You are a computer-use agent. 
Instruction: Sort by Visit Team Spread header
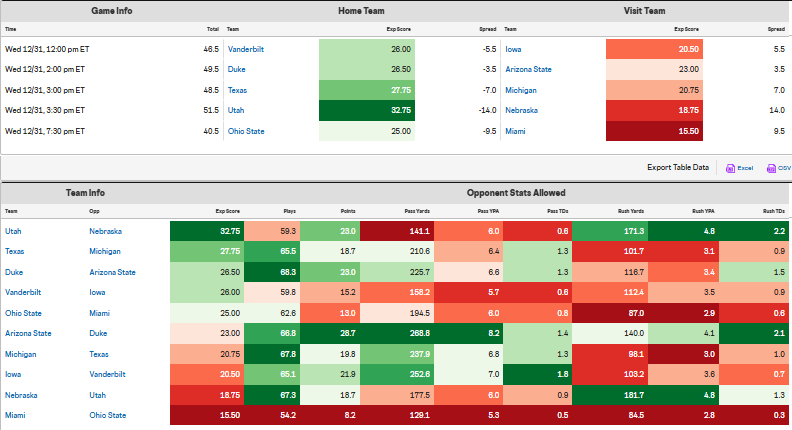(776, 29)
